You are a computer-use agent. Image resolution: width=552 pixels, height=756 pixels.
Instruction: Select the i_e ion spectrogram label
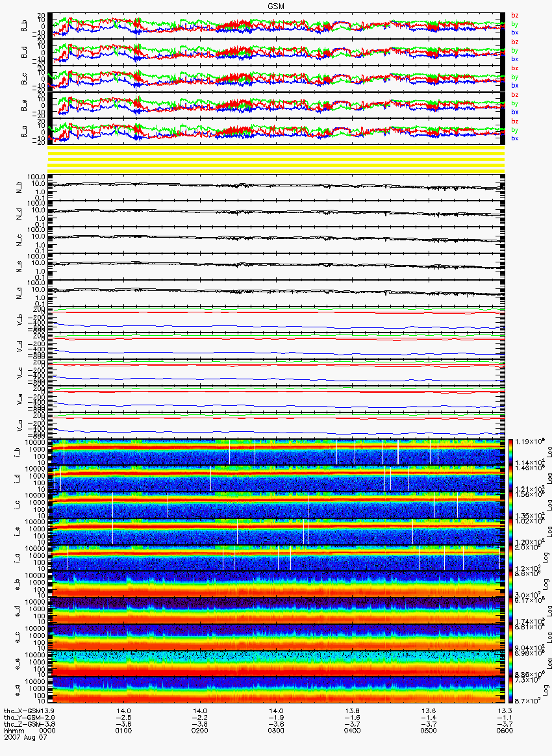point(17,532)
